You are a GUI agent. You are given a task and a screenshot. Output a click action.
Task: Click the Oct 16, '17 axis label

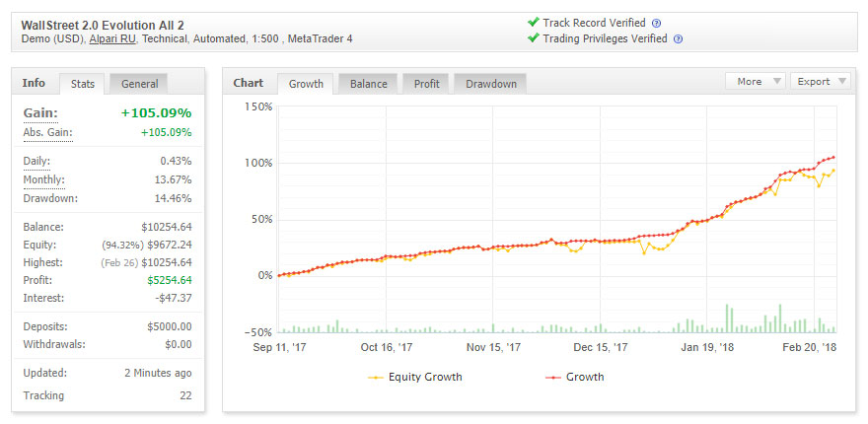pos(387,348)
